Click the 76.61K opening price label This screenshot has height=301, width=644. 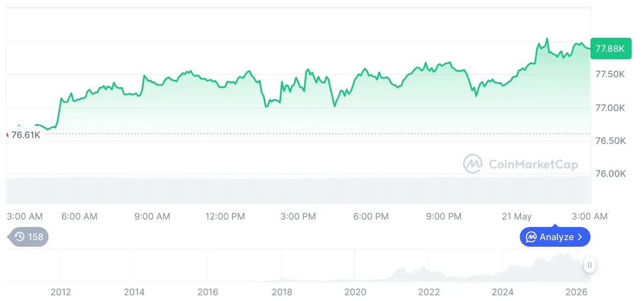point(26,135)
